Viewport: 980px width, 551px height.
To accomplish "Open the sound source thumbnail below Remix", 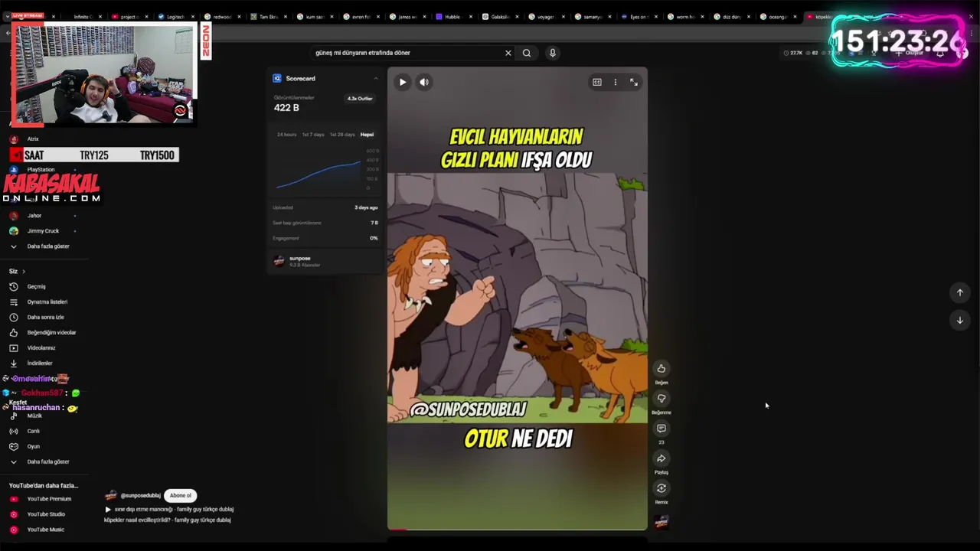I will click(661, 522).
